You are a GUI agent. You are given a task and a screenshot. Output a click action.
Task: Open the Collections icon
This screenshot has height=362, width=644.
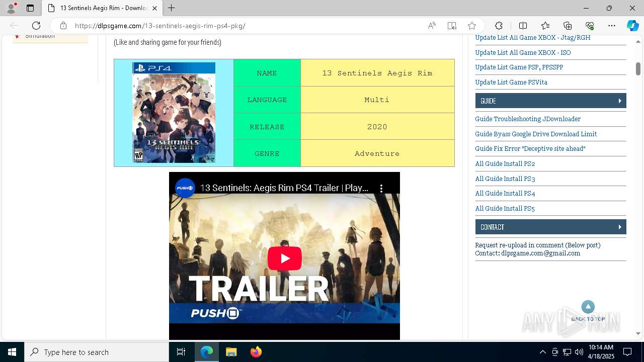pos(568,26)
